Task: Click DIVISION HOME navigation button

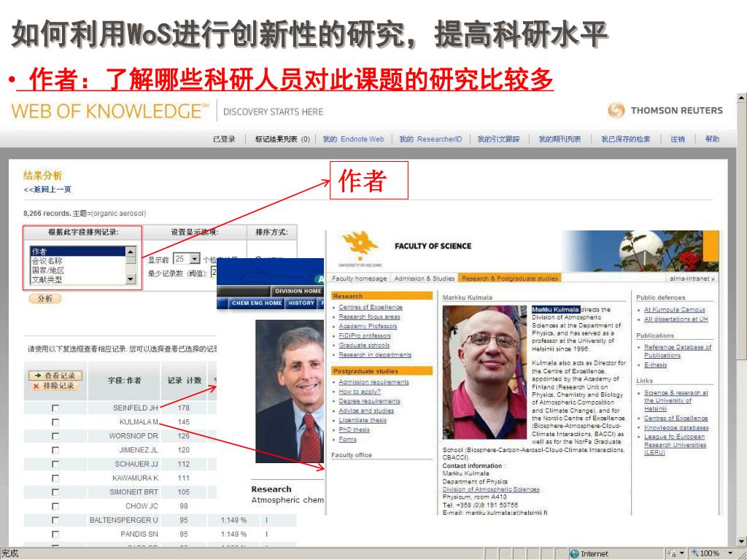Action: click(x=298, y=291)
